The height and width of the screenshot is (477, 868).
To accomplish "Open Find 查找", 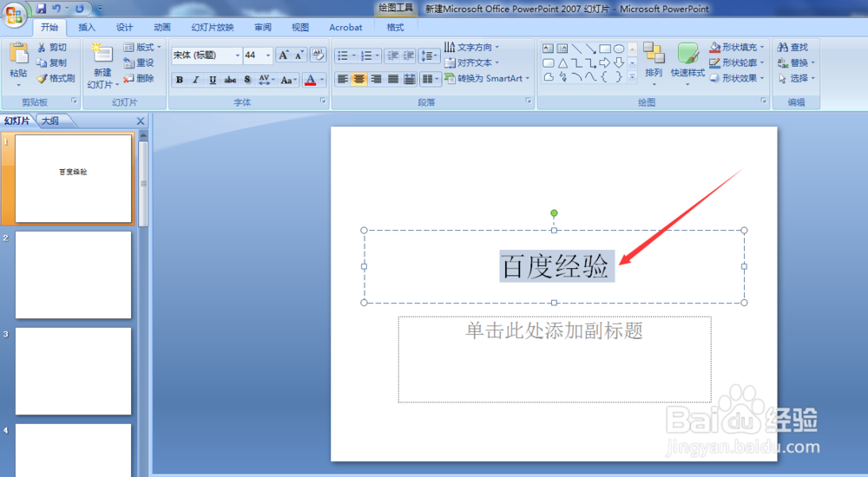I will [792, 48].
